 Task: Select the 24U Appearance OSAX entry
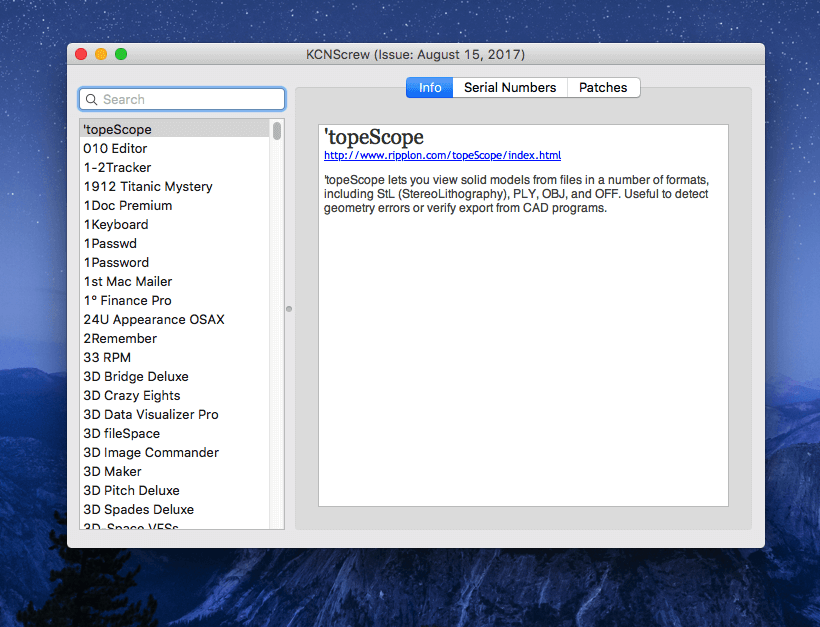pos(154,320)
